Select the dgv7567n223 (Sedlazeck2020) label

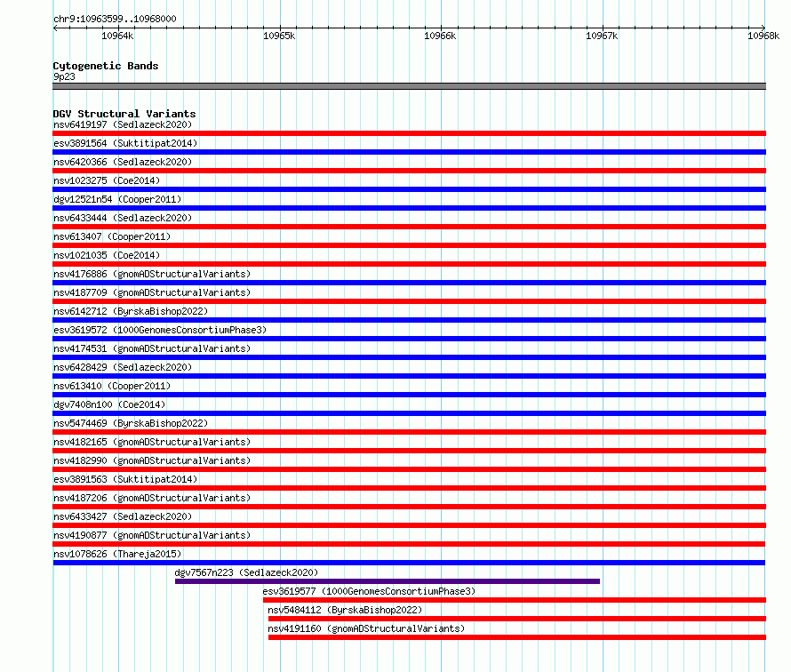tap(246, 572)
